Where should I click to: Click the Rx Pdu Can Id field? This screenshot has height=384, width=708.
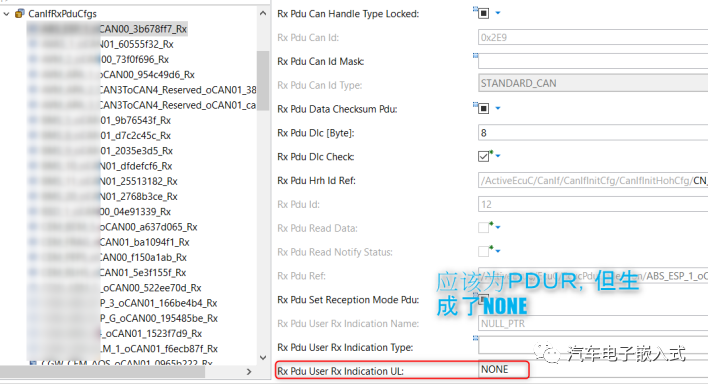[593, 37]
